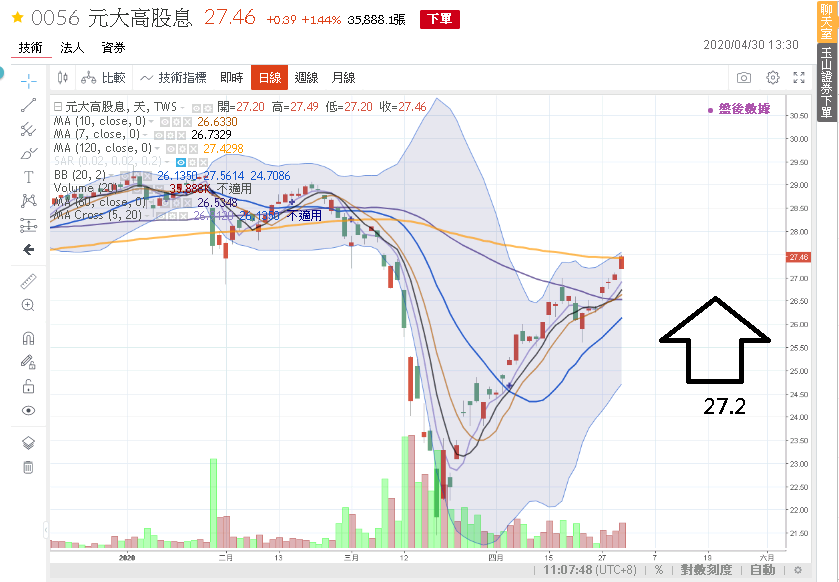Open dropdown arrow for MA (120, close, 0)
This screenshot has width=839, height=582.
pos(158,148)
